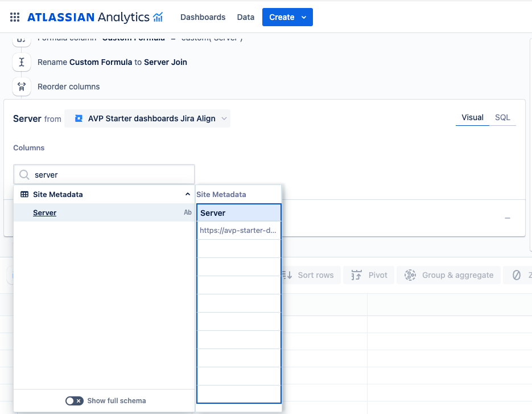Click the Columns section label
Image resolution: width=532 pixels, height=414 pixels.
29,147
